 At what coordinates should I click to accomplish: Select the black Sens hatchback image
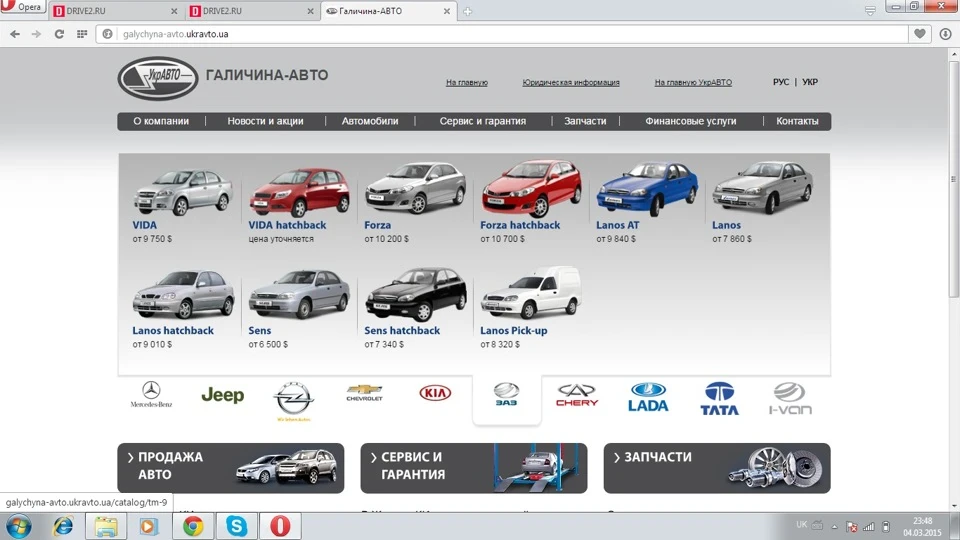click(416, 294)
